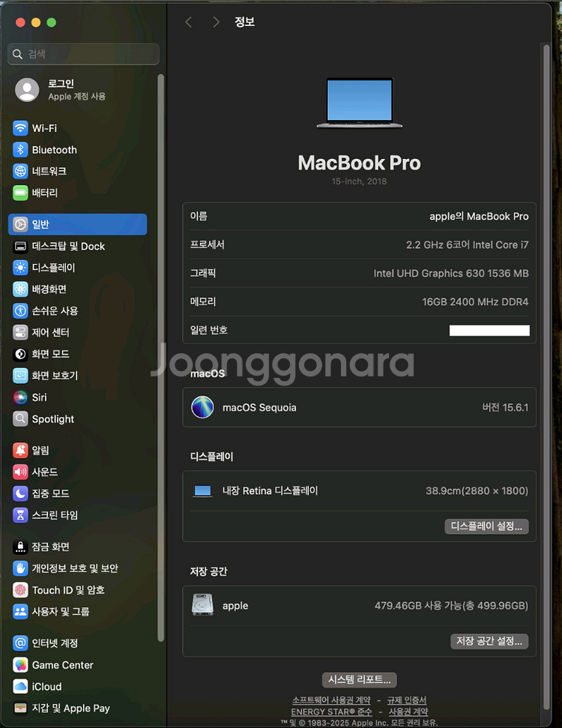Open Bluetooth settings icon
The height and width of the screenshot is (728, 562).
20,150
